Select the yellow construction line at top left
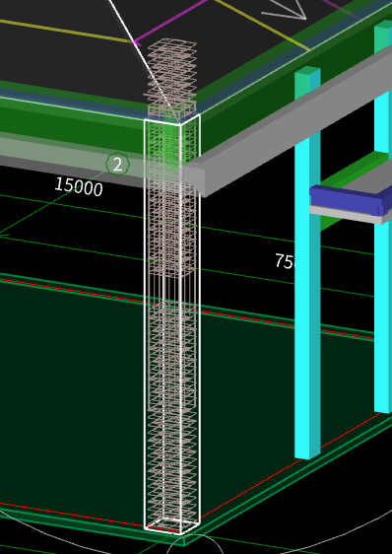 pyautogui.click(x=64, y=32)
